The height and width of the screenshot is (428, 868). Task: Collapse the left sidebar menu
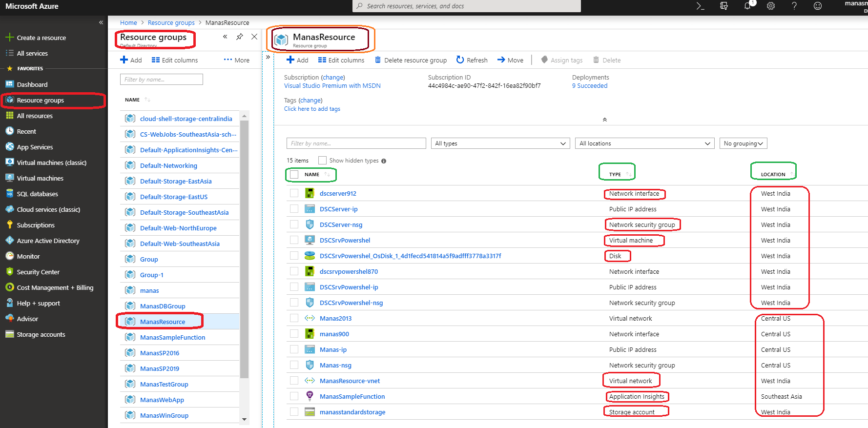(101, 22)
